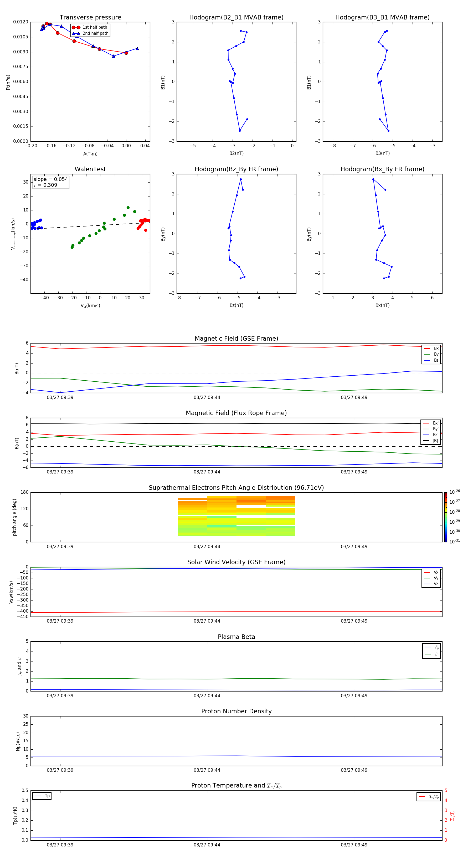This screenshot has height=868, width=473.
Task: Click the 'Magnetic Field (Flux Rope Frame)' title
Action: point(236,413)
